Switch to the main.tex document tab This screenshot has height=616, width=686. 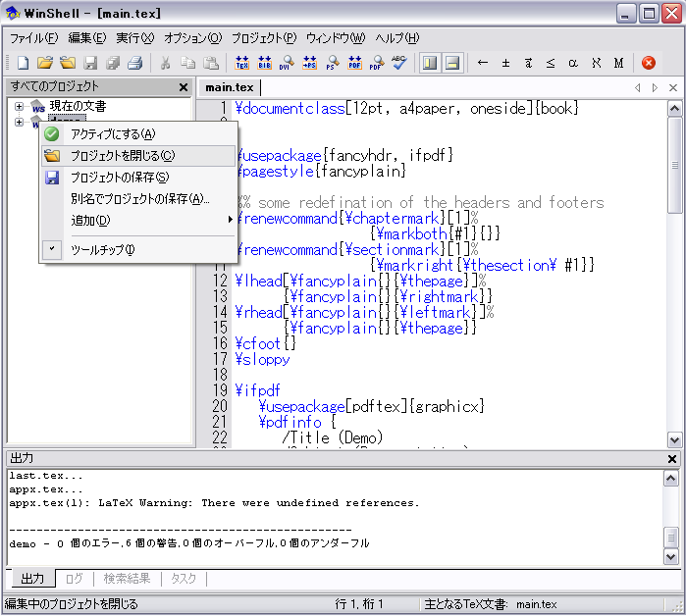tap(230, 88)
